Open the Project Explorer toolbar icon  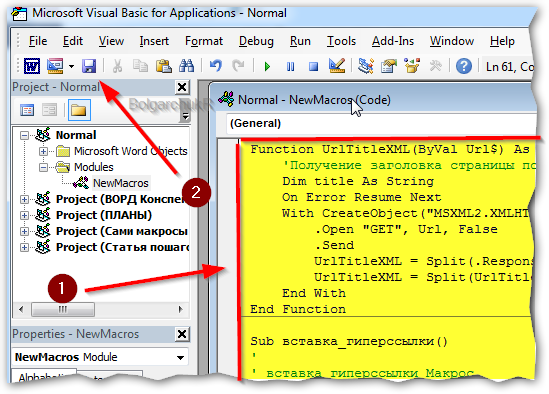(x=366, y=65)
